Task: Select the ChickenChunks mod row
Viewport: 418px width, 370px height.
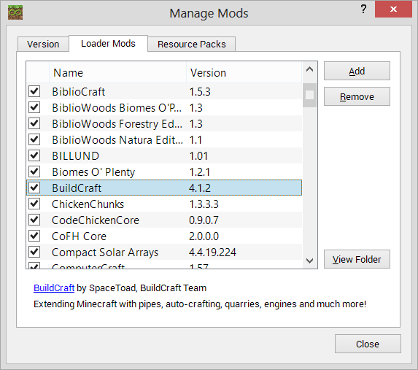Action: tap(164, 204)
